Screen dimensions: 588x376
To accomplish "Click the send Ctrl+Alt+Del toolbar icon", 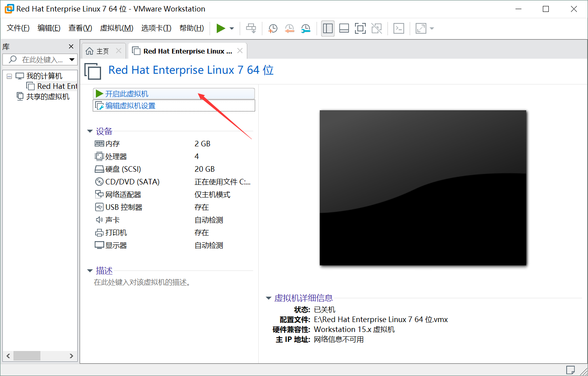I will click(251, 28).
